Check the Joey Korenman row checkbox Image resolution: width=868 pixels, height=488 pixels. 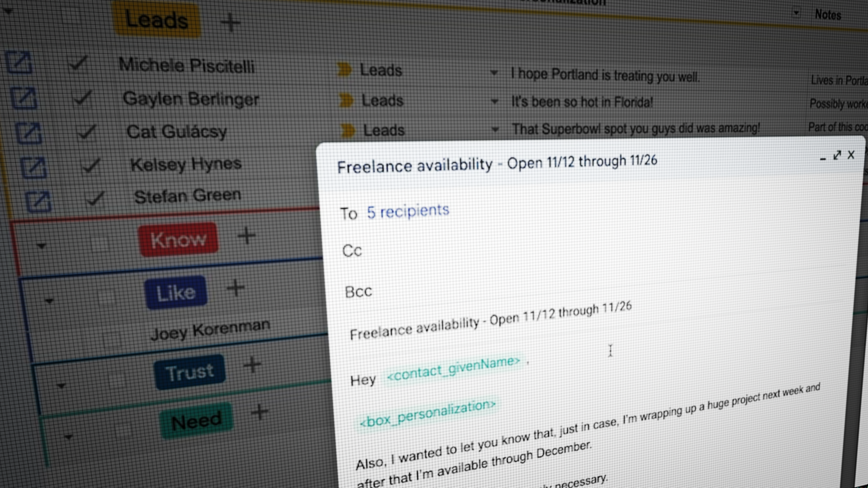click(x=112, y=339)
